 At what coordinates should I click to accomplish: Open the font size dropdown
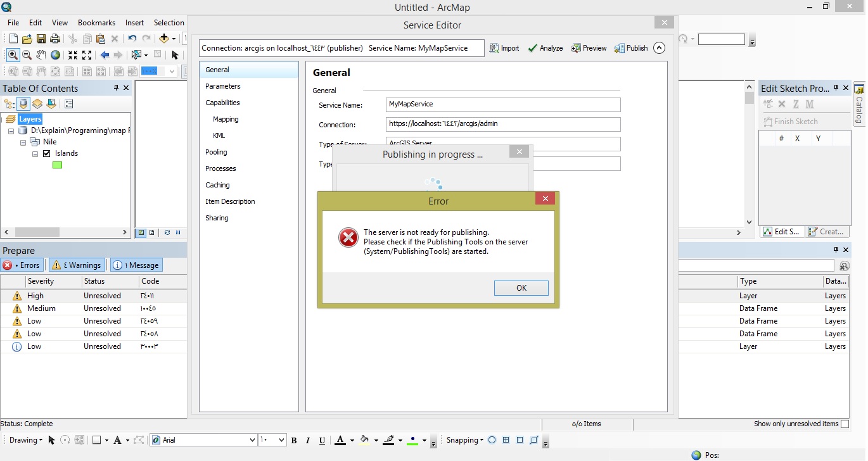281,440
